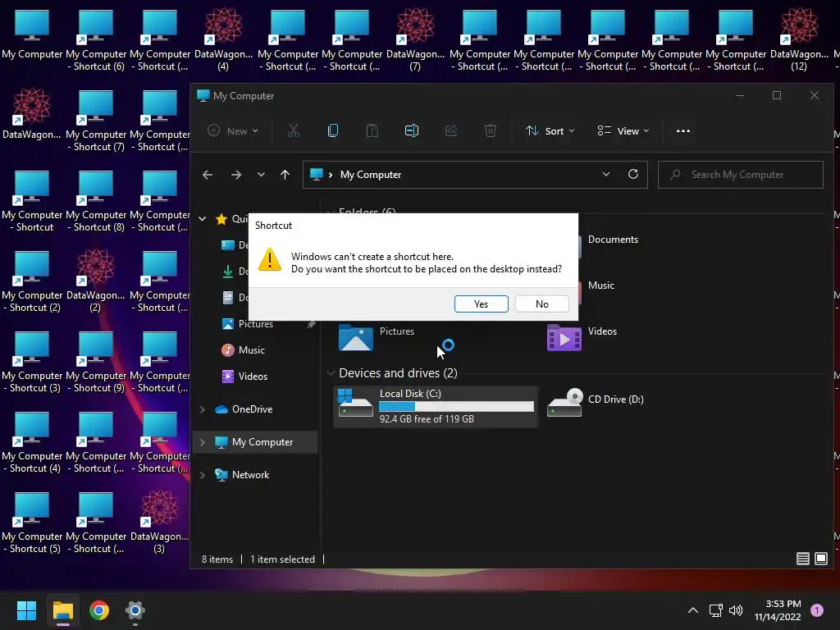Go up one level with up arrow
840x630 pixels.
pyautogui.click(x=285, y=175)
